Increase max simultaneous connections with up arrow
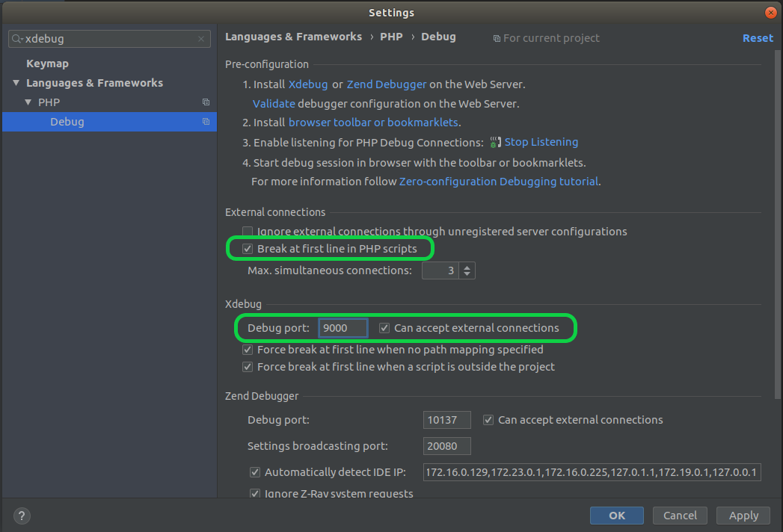Screen dimensions: 783x532 [467, 267]
